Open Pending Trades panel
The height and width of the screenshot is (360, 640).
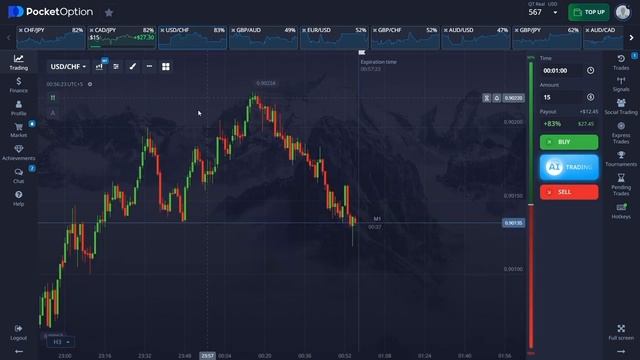621,185
